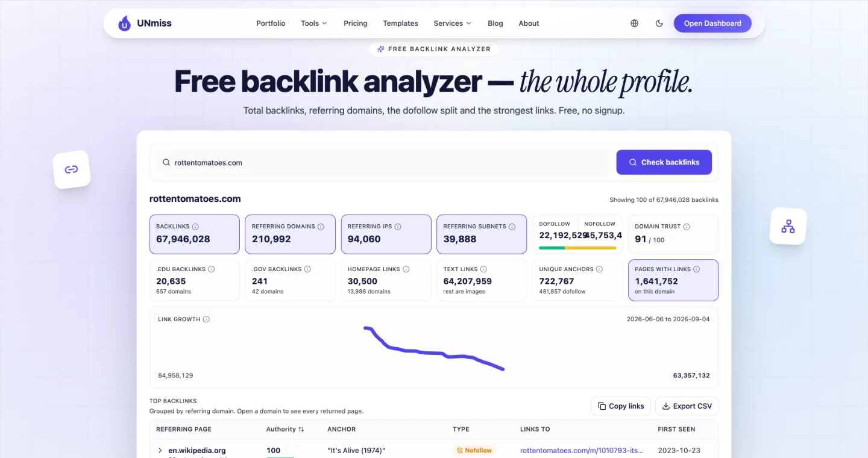
Task: Click the Links To column header
Action: [535, 429]
